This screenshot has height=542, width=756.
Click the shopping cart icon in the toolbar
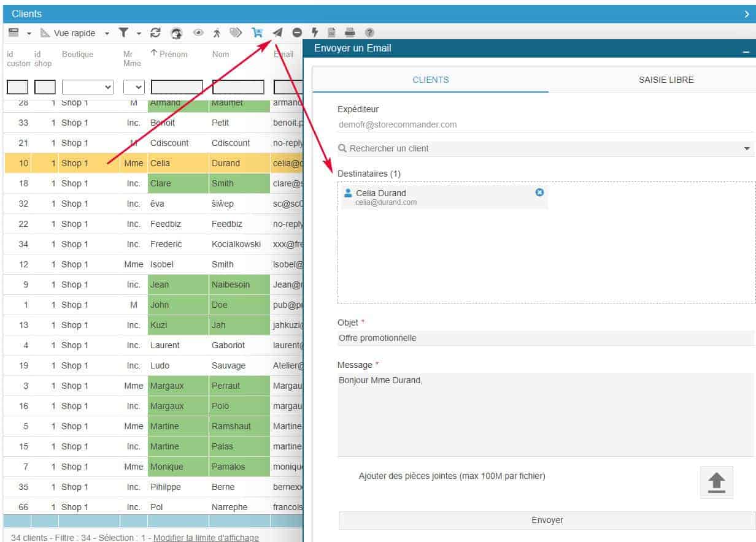(257, 33)
